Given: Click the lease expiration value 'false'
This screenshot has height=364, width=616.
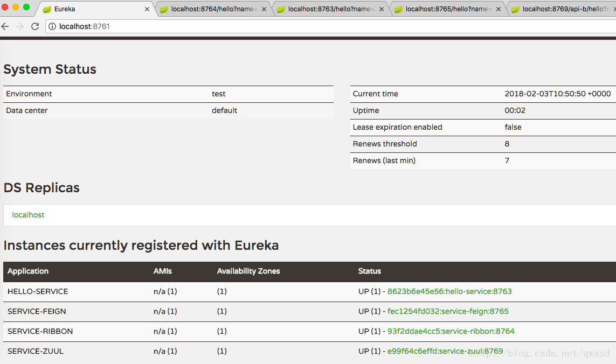Looking at the screenshot, I should click(513, 127).
